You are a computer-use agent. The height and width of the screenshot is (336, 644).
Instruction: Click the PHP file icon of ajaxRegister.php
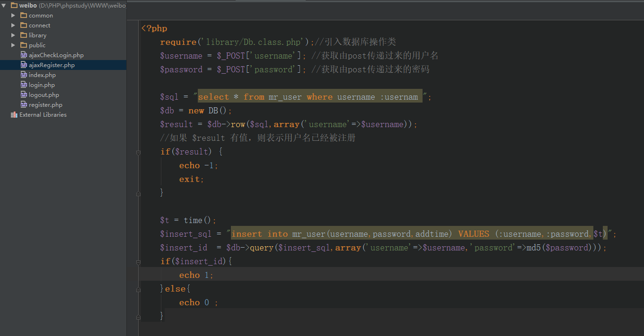pyautogui.click(x=24, y=65)
